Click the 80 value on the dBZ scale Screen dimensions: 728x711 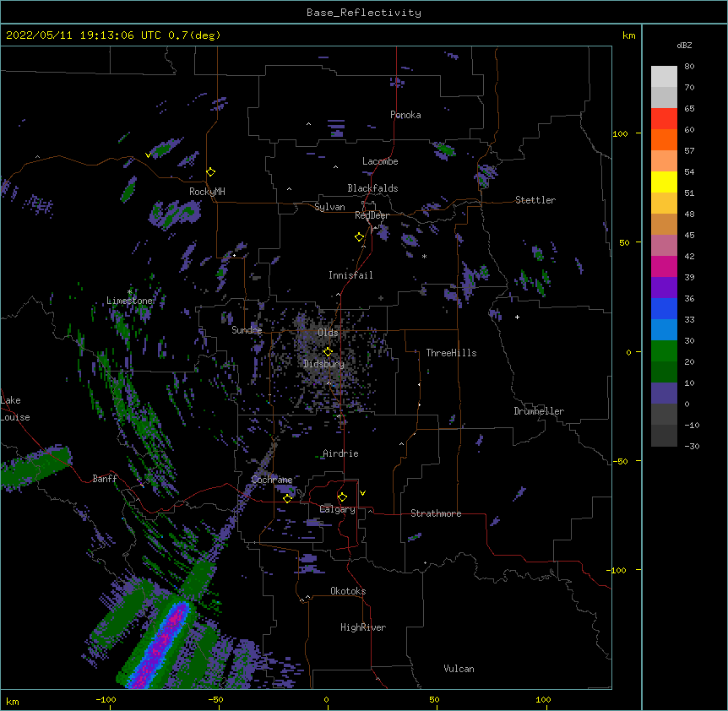[689, 67]
